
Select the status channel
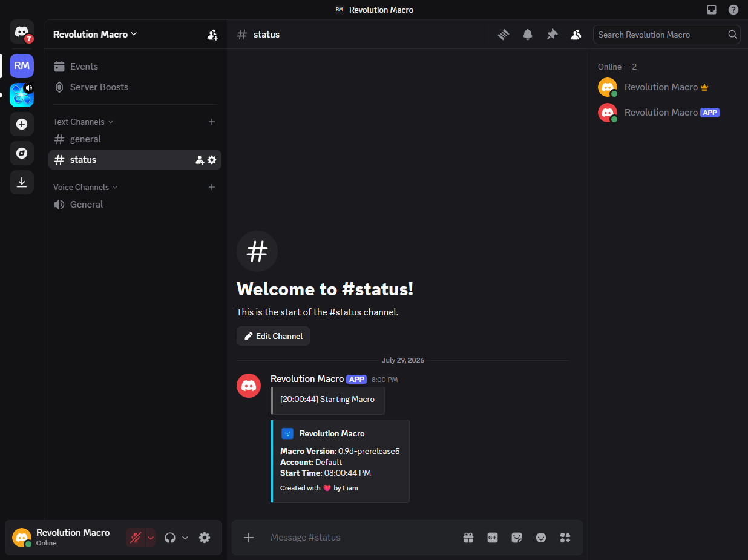pos(134,160)
